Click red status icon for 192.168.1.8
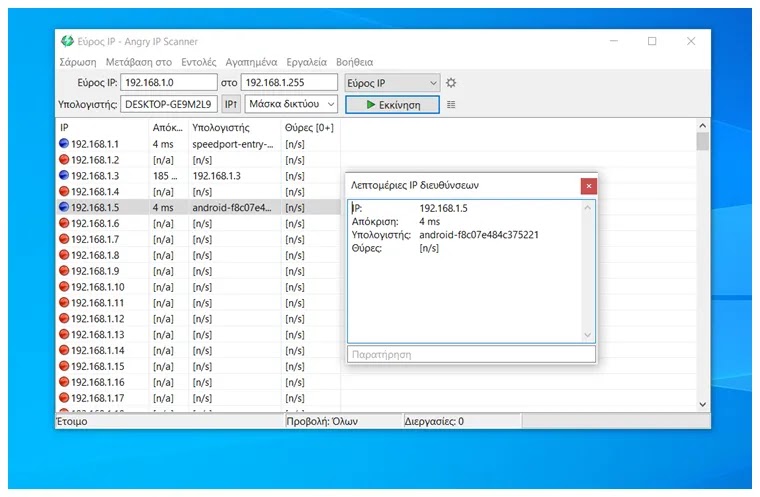This screenshot has height=497, width=760. click(63, 255)
